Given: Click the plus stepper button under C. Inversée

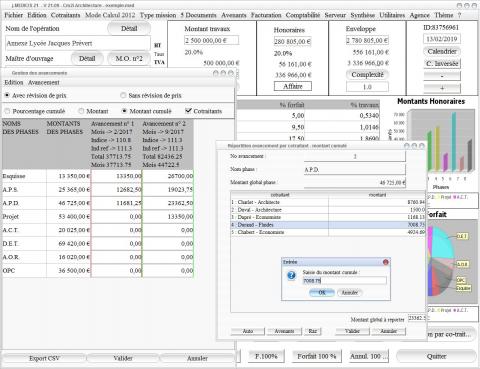Looking at the screenshot, I should click(x=442, y=88).
